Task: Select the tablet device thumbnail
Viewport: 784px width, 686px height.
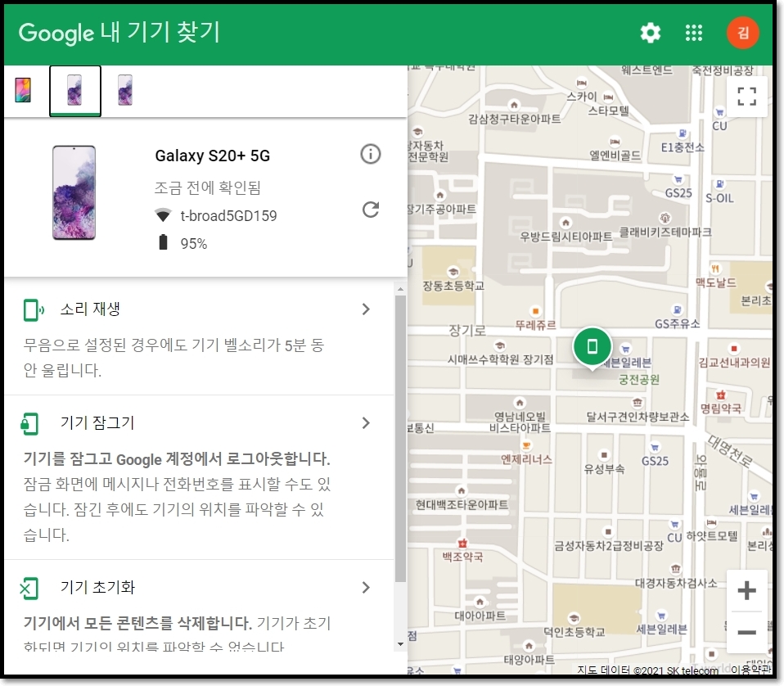Action: coord(23,91)
